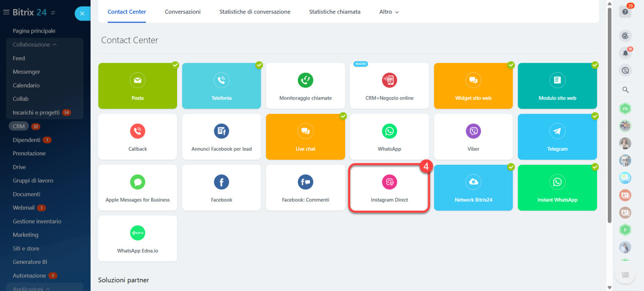Open the Facebook: Commenti card
Viewport: 644px width, 291px height.
point(305,187)
